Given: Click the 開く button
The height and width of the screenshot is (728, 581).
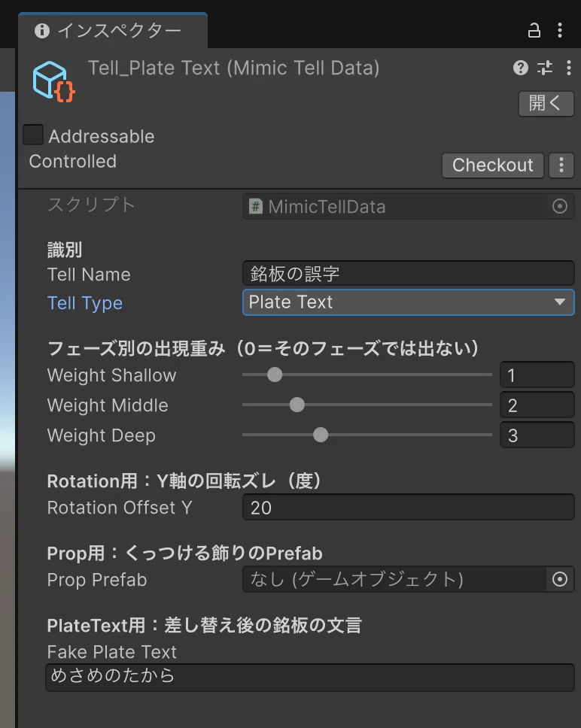Looking at the screenshot, I should click(546, 103).
